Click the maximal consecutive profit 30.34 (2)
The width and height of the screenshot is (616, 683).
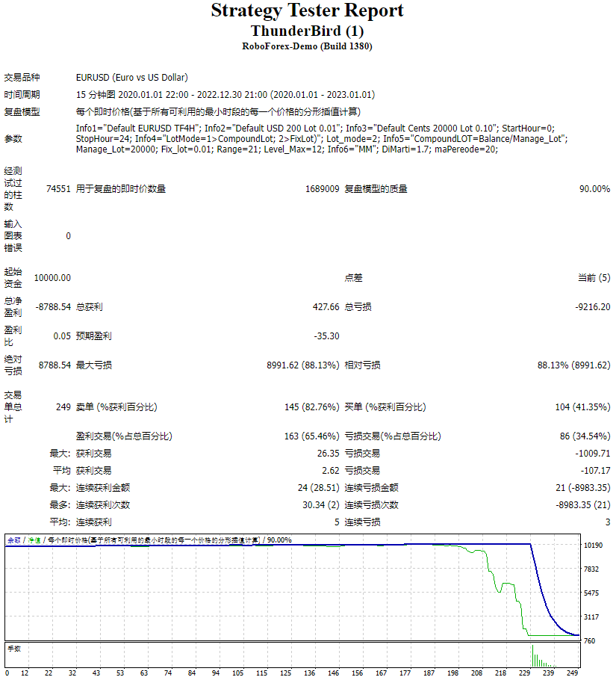point(321,505)
